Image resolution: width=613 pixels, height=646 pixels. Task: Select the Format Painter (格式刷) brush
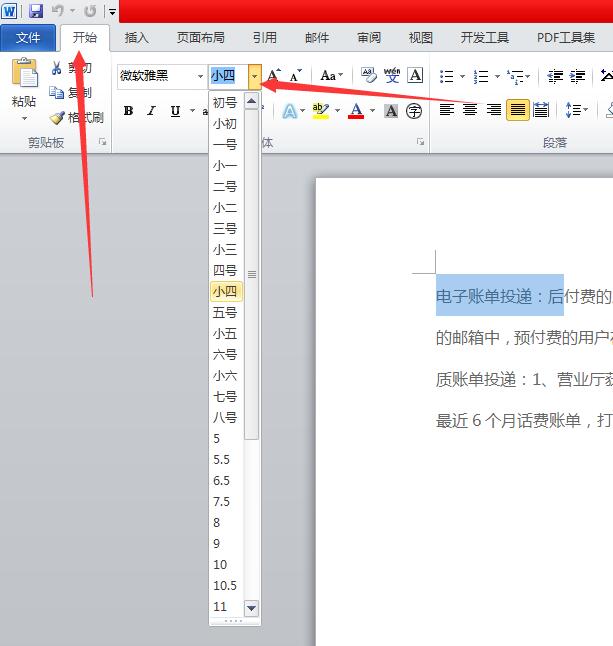[57, 118]
